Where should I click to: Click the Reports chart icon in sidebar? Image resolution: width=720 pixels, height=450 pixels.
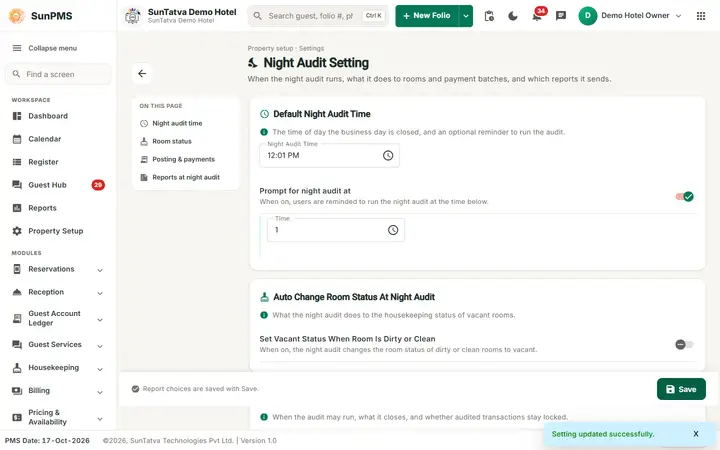[x=17, y=208]
